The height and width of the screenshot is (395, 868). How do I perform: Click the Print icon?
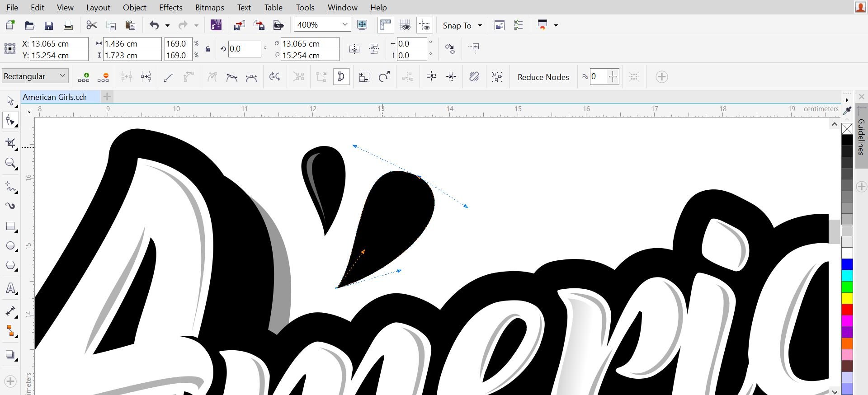click(x=68, y=25)
